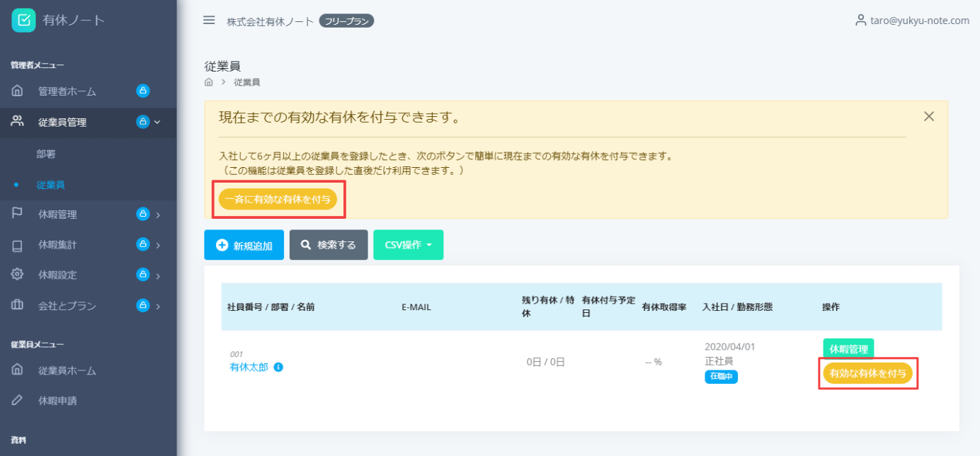
Task: Select the 部署 menu item
Action: click(45, 154)
